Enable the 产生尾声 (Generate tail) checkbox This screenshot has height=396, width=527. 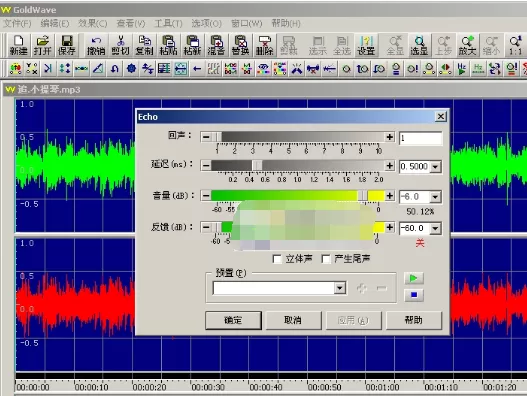pos(326,259)
